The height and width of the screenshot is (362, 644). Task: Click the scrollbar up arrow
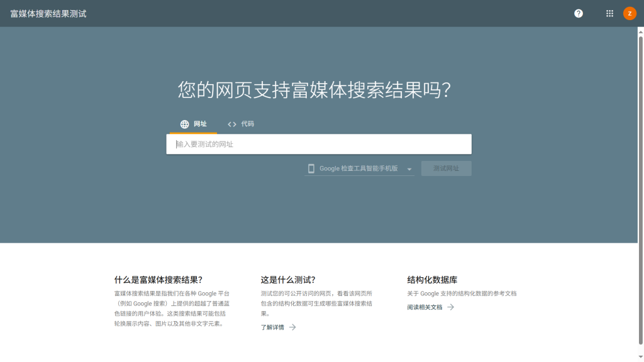641,31
